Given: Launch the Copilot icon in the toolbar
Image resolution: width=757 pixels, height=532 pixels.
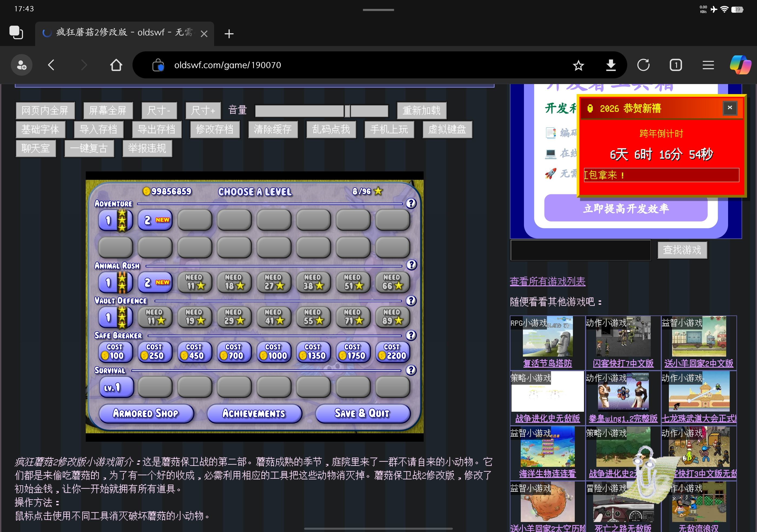Looking at the screenshot, I should point(740,65).
